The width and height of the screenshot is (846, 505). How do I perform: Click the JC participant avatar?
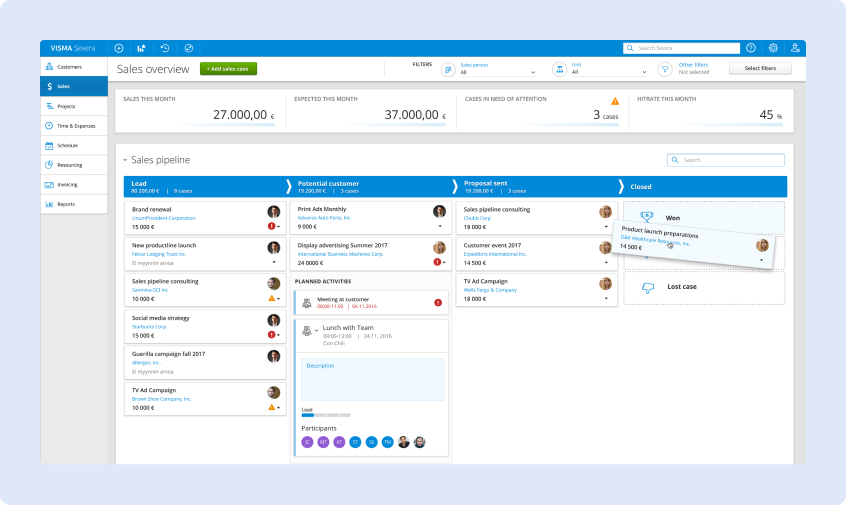[307, 442]
